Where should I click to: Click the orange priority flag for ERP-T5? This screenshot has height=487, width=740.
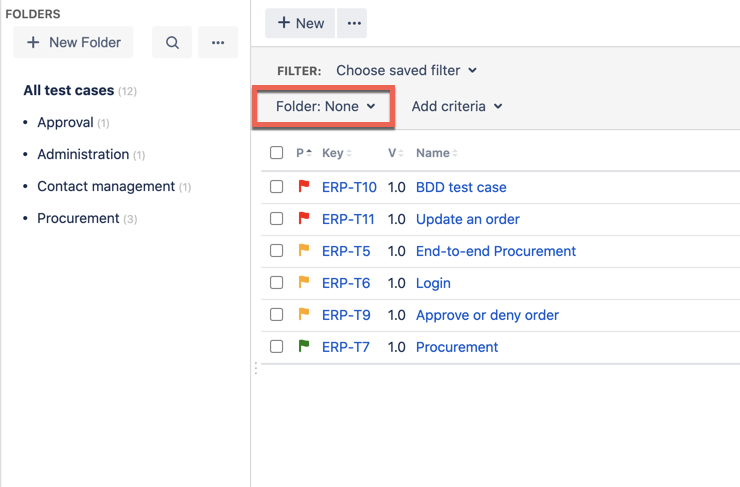(304, 251)
